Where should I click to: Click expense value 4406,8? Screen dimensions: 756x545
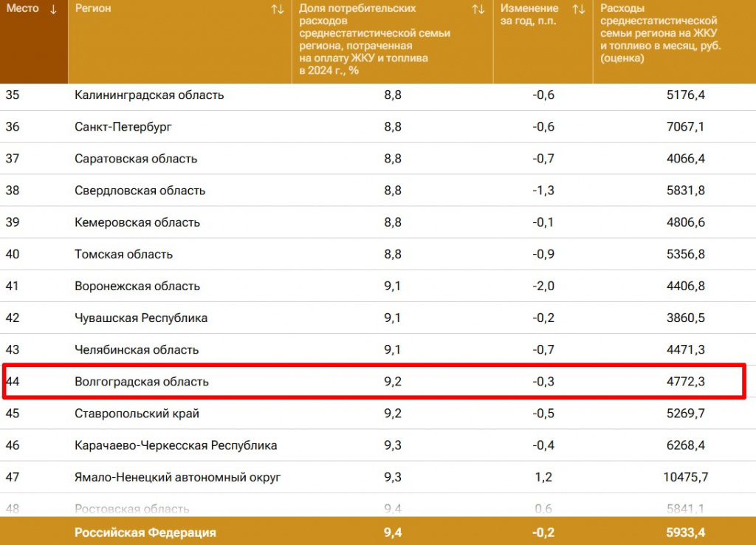point(686,286)
